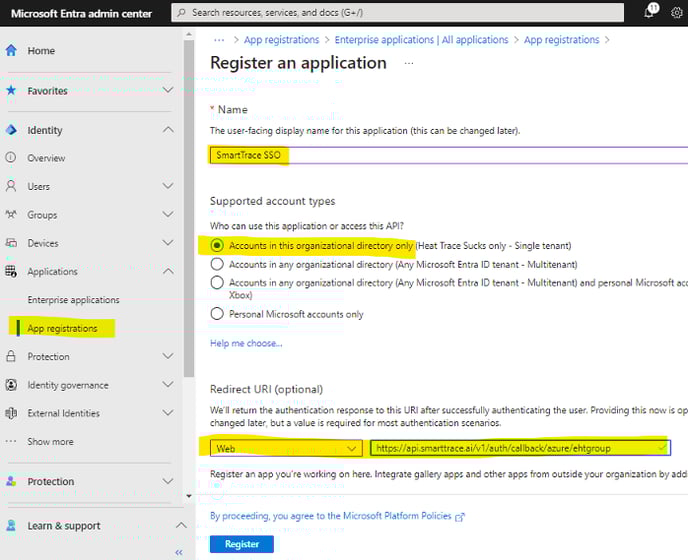This screenshot has width=688, height=560.
Task: Expand the Identity governance chevron
Action: coord(168,384)
